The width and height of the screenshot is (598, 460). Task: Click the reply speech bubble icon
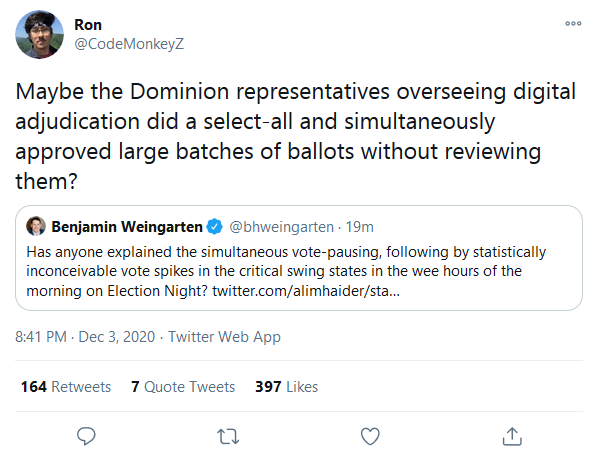pyautogui.click(x=86, y=436)
